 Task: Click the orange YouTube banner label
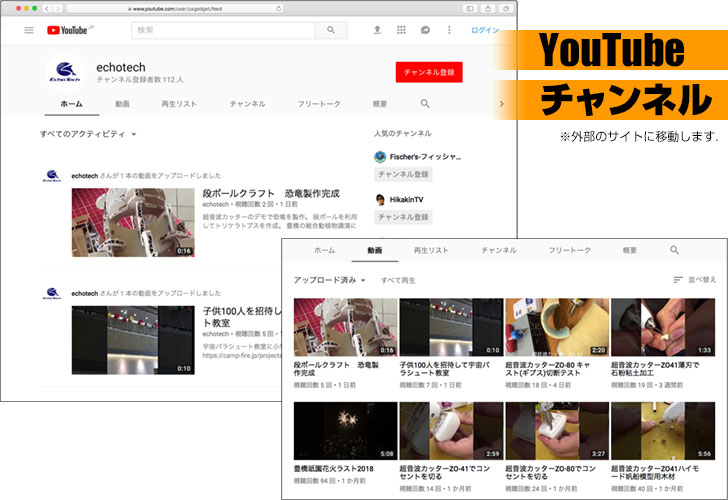pos(611,50)
